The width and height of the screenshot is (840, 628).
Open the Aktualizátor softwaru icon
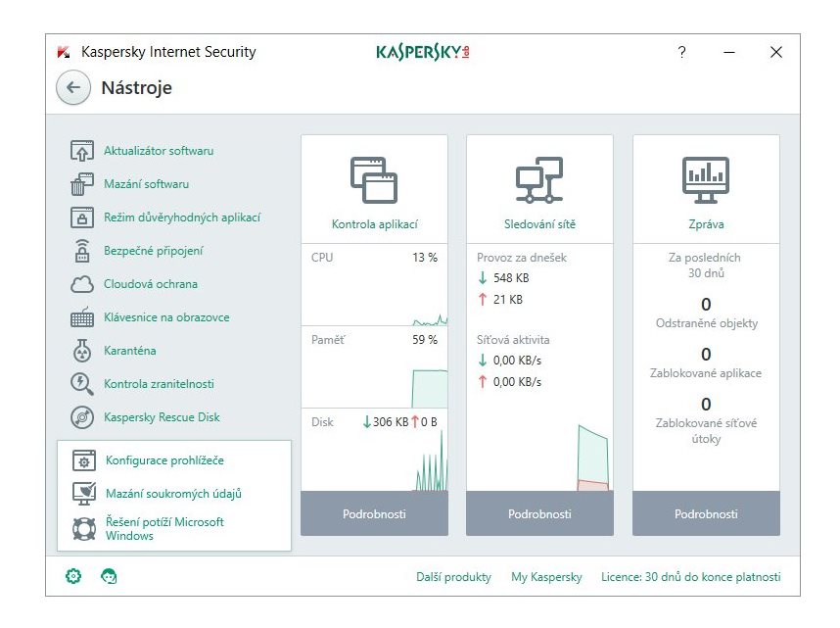coord(82,151)
